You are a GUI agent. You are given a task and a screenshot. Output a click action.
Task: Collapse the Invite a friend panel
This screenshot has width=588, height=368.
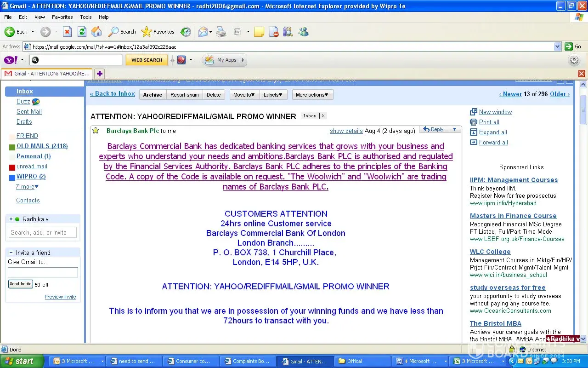click(11, 253)
